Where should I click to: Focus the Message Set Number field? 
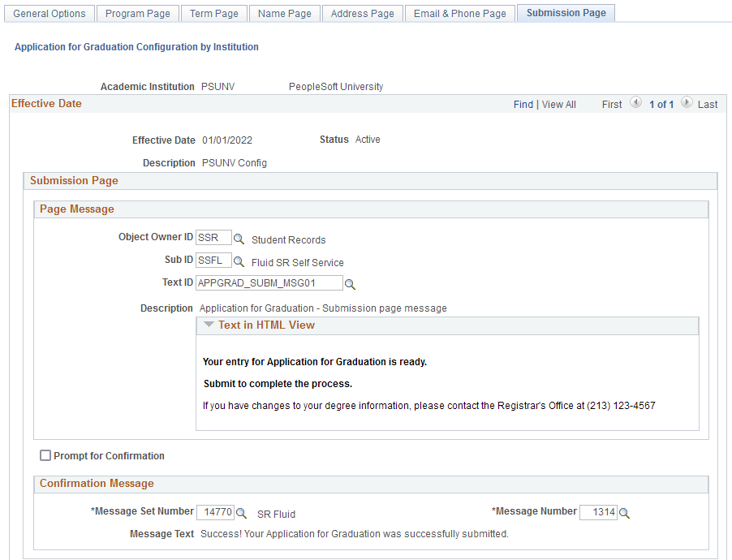(x=215, y=512)
